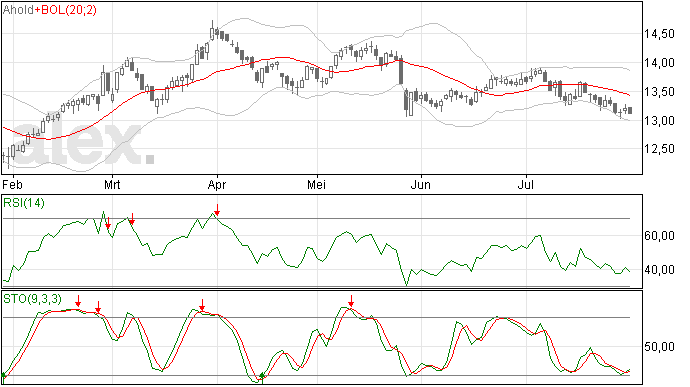Click the 14,50 price axis value
690x387 pixels.
(x=659, y=34)
